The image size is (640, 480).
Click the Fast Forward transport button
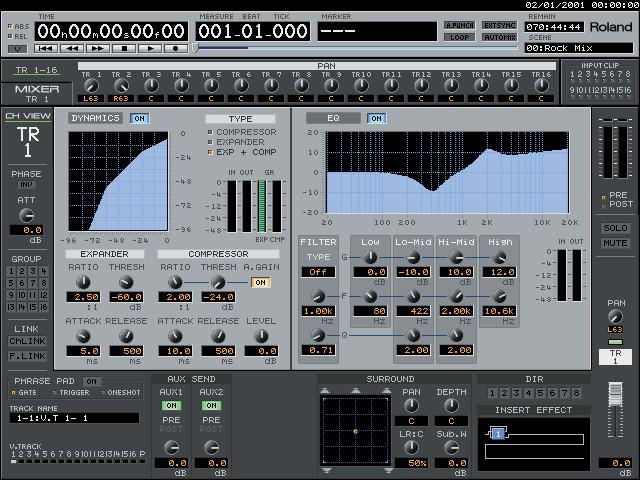(x=97, y=48)
